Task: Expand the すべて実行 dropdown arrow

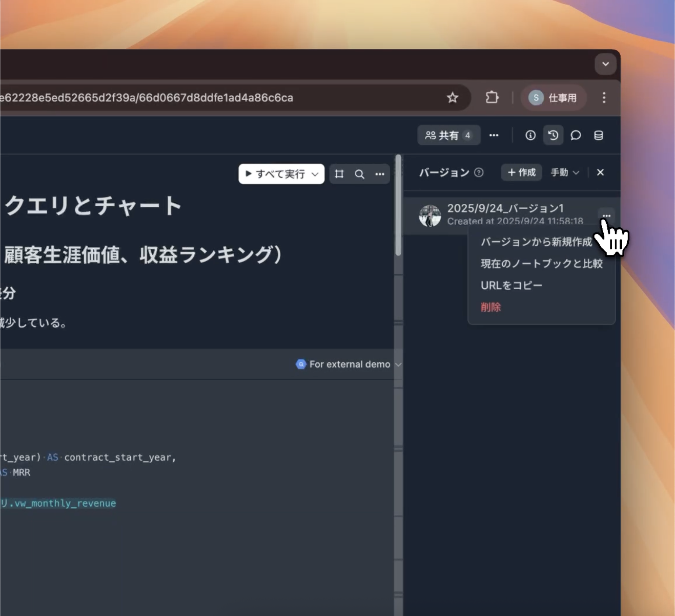Action: click(x=315, y=174)
